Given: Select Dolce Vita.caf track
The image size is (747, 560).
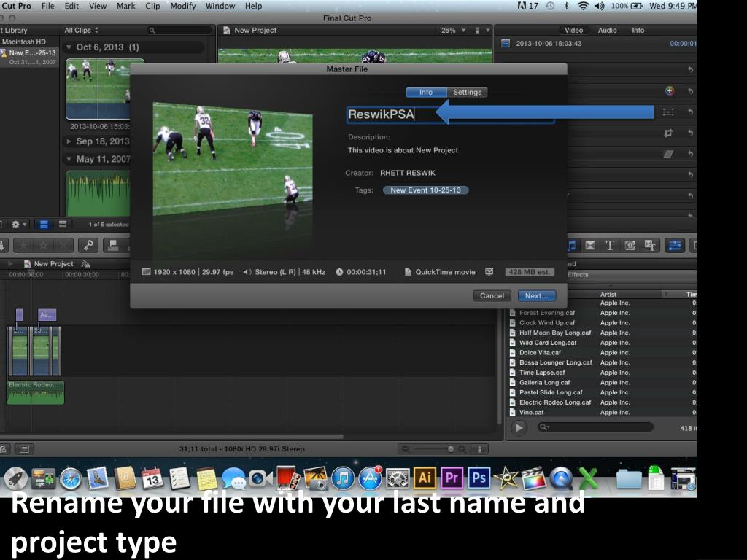Looking at the screenshot, I should [540, 353].
